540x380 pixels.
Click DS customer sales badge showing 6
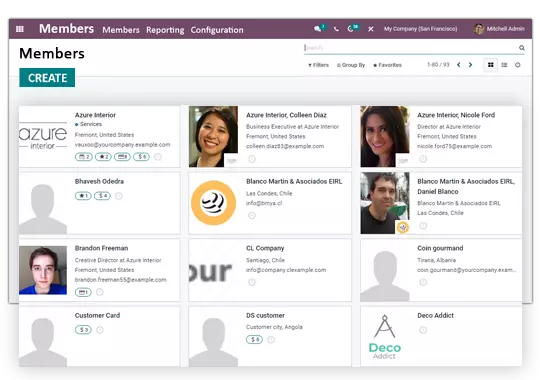pos(254,340)
